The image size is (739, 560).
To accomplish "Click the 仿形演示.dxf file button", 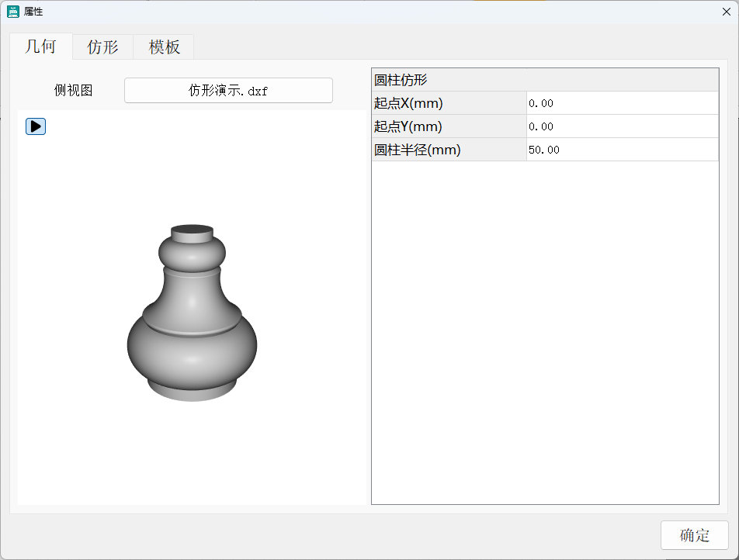I will (x=228, y=91).
